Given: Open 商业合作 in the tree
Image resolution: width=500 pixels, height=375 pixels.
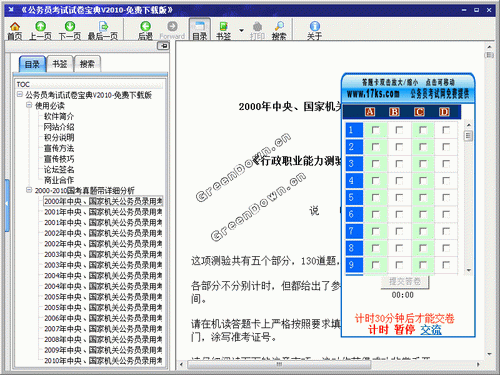Looking at the screenshot, I should pos(59,180).
